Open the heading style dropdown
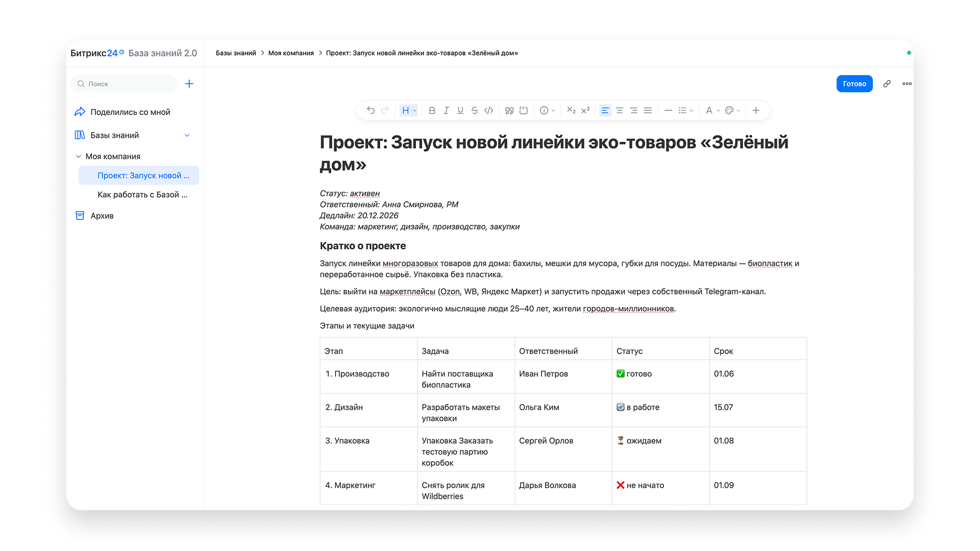This screenshot has width=980, height=551. point(409,110)
